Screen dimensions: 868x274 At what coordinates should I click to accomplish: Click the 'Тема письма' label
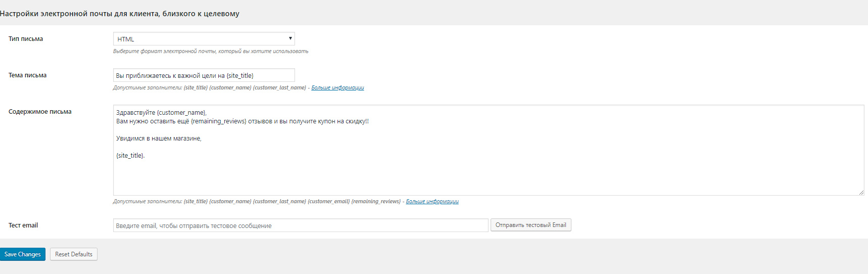(x=27, y=75)
